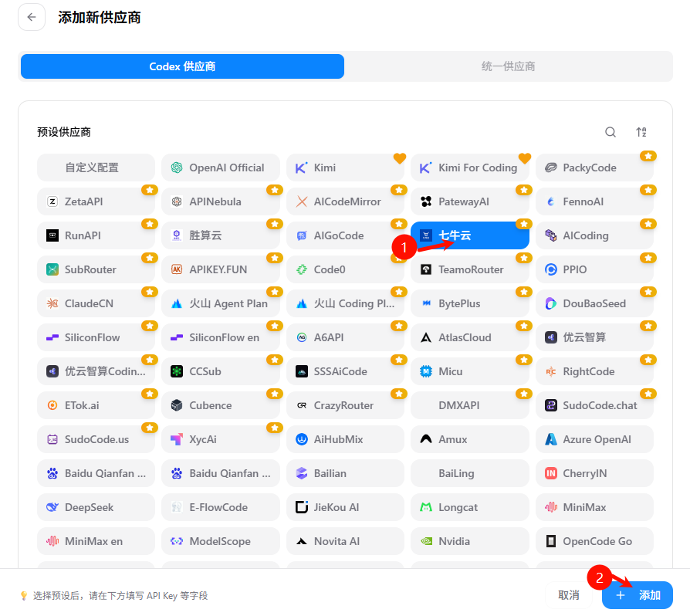Viewport: 690px width, 616px height.
Task: Select the SiliconFlow en label
Action: (x=225, y=337)
